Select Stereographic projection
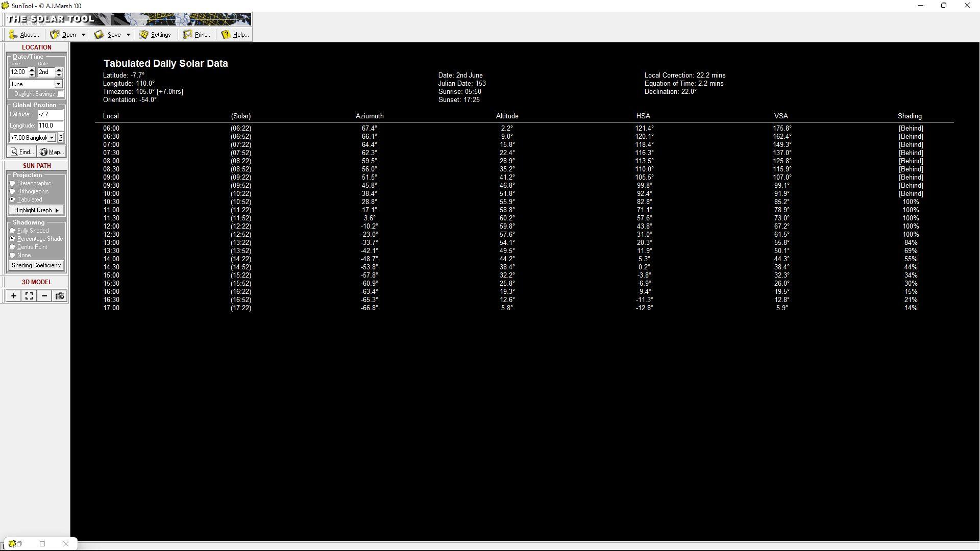The height and width of the screenshot is (551, 980). point(12,183)
